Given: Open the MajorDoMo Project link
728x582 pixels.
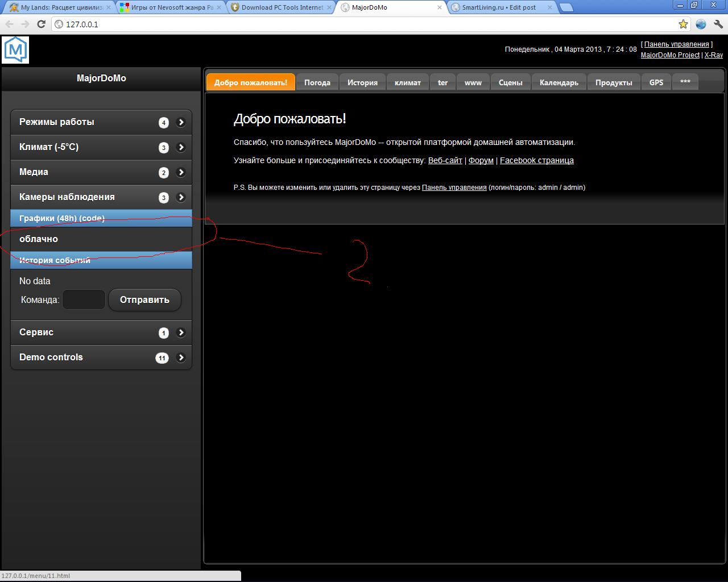Looking at the screenshot, I should point(670,55).
